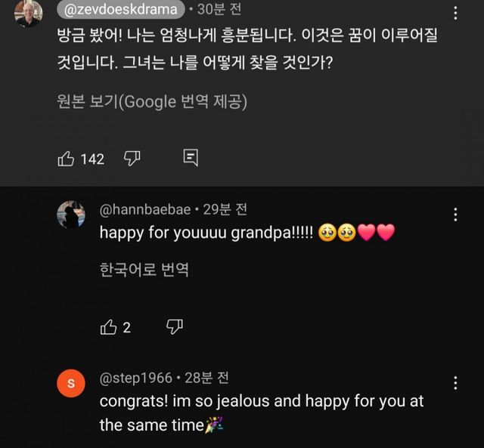The image size is (484, 448).
Task: Like the @hannbaebae reply
Action: tap(109, 327)
